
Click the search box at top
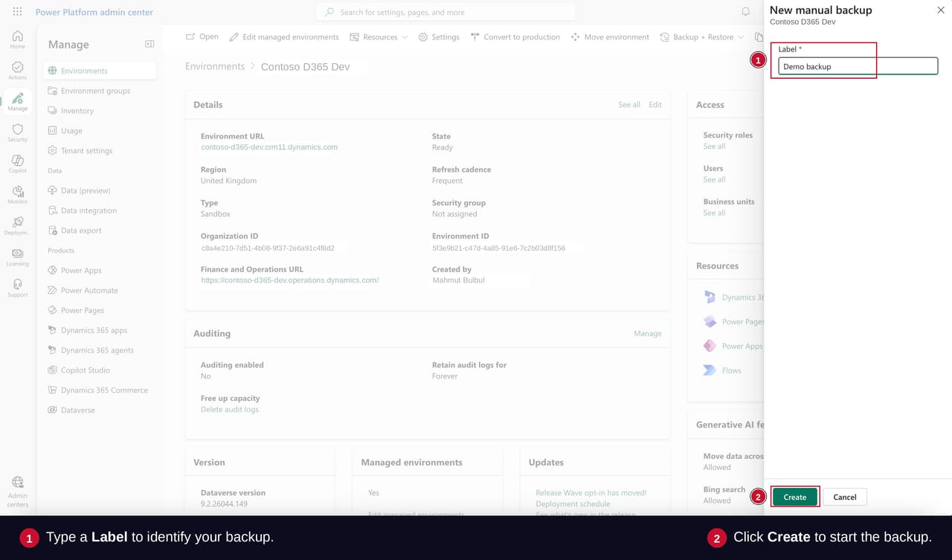point(446,12)
